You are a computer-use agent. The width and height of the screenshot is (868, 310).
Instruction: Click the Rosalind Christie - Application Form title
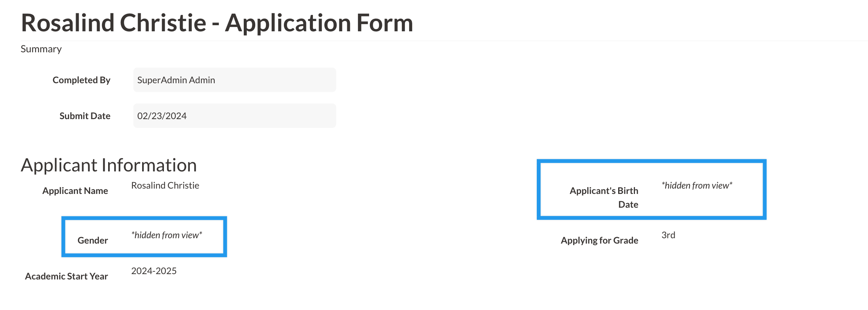pyautogui.click(x=217, y=23)
